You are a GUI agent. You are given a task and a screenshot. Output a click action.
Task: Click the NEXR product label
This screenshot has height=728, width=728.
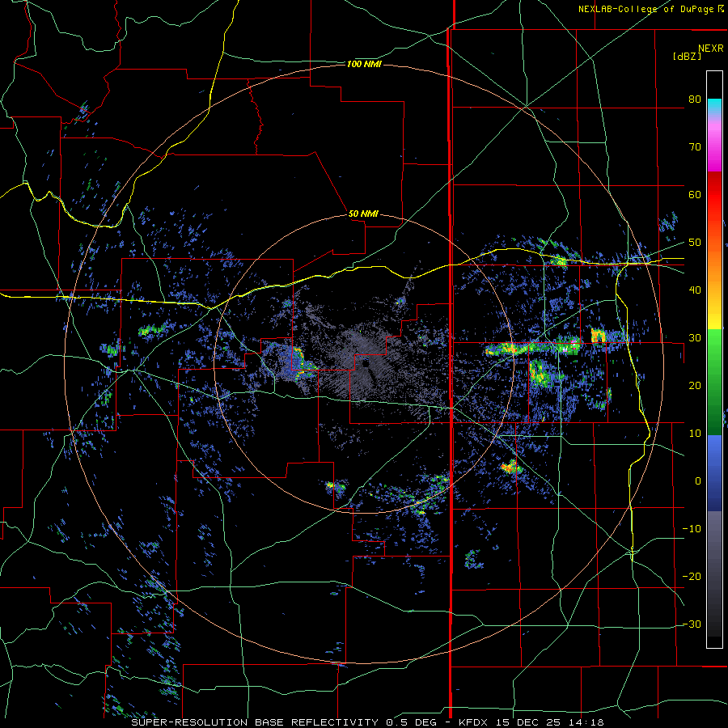tap(710, 49)
